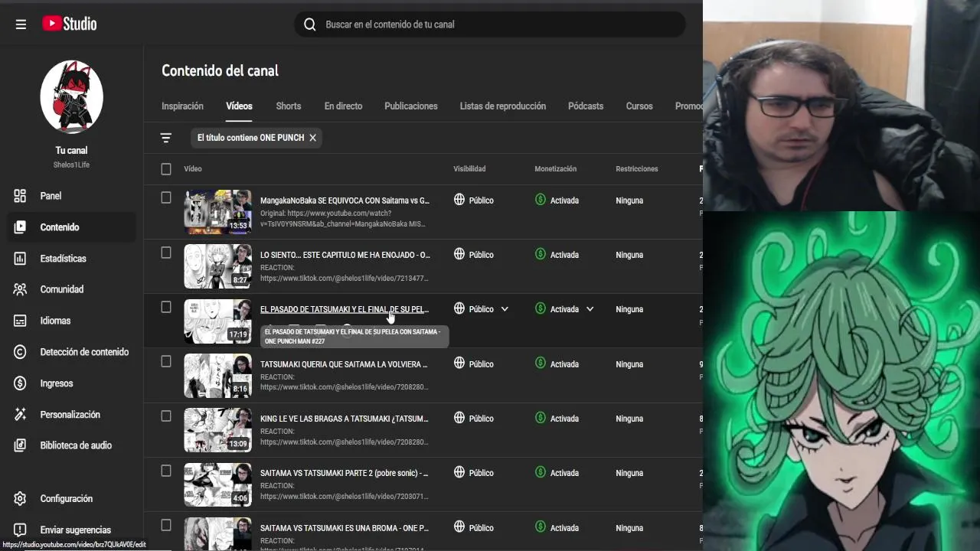980x551 pixels.
Task: Click the Enviar sugerencias feedback icon
Action: (20, 530)
